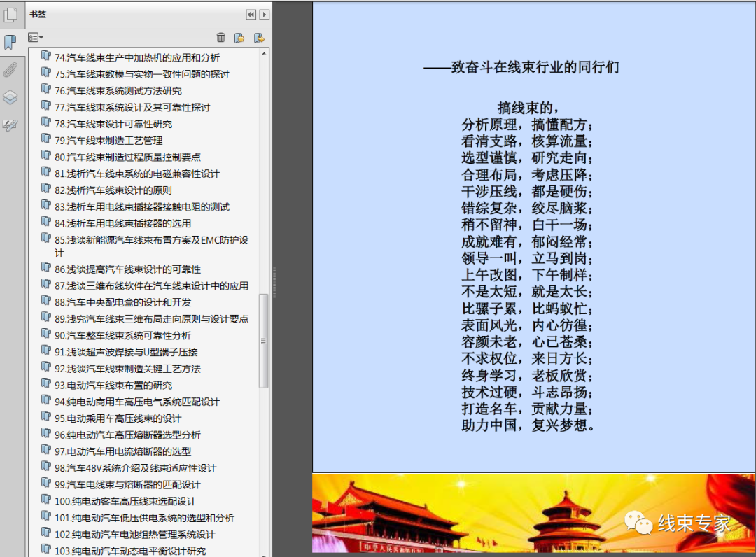Select the Bookmarks panel icon in sidebar
Viewport: 756px width, 557px height.
[x=10, y=42]
